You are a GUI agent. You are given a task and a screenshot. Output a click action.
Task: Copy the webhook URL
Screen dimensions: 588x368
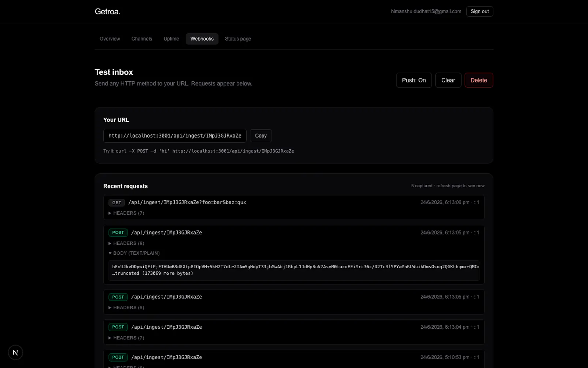pyautogui.click(x=261, y=136)
